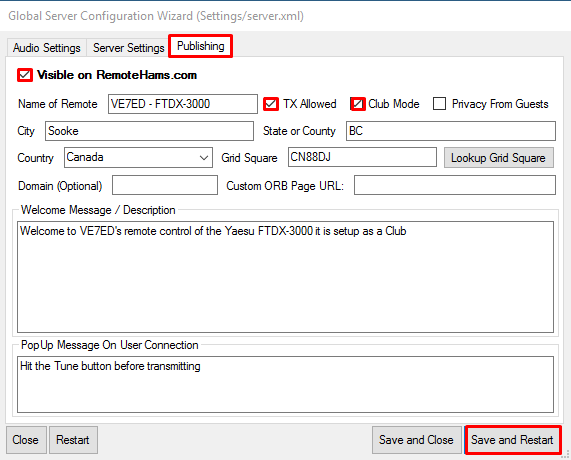Disable the Club Mode checkbox

[x=358, y=104]
